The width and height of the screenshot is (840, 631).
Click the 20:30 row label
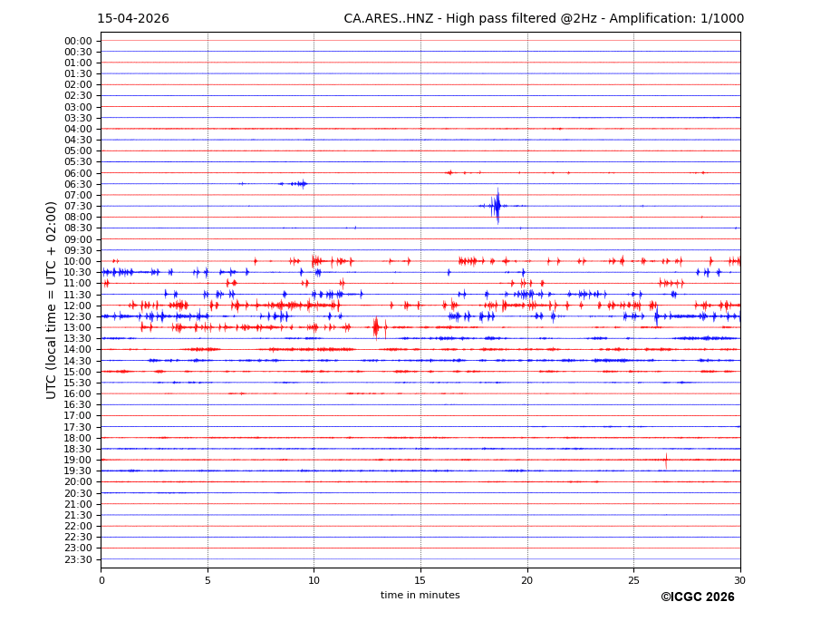point(78,493)
